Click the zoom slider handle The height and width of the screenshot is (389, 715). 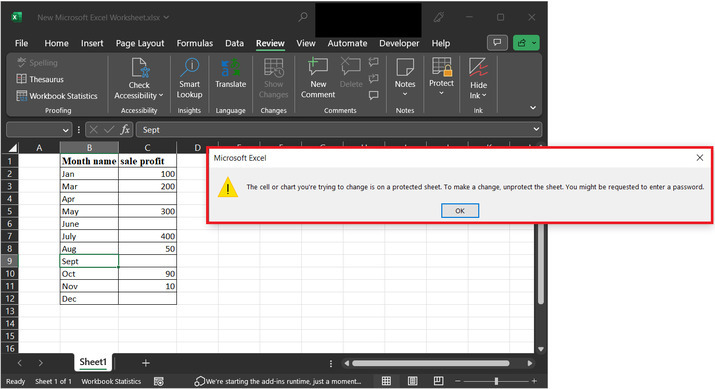tap(496, 381)
